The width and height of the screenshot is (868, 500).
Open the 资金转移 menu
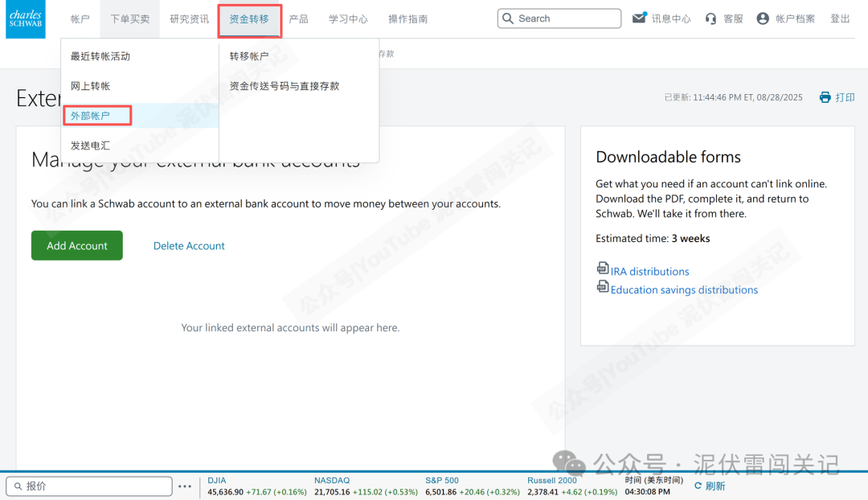point(249,18)
